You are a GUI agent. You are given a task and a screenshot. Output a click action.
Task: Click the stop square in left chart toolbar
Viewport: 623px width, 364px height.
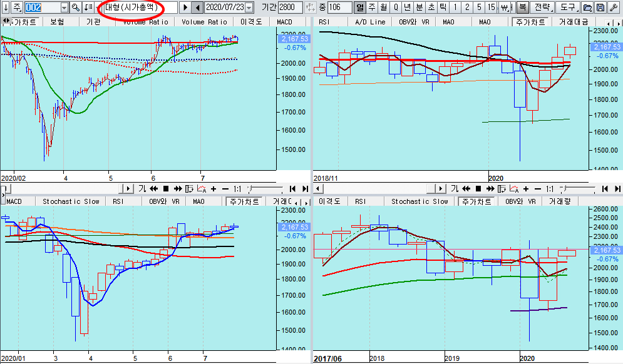166,188
